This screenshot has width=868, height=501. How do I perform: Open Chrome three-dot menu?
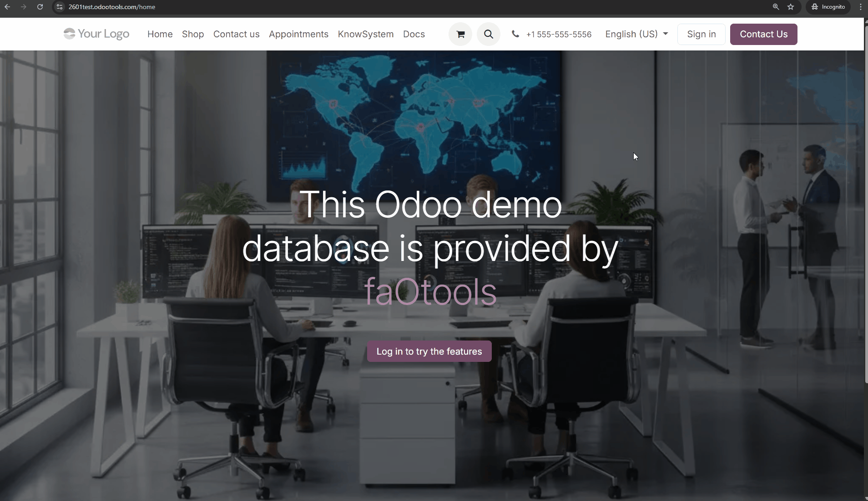tap(860, 7)
